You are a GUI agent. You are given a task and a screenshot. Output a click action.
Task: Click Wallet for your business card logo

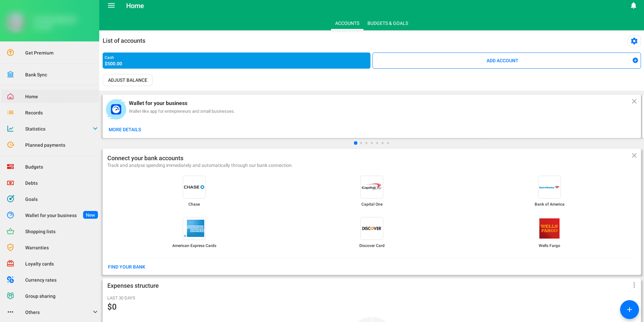point(116,109)
